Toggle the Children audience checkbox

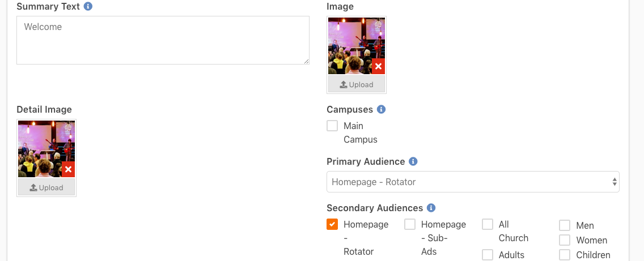(565, 255)
